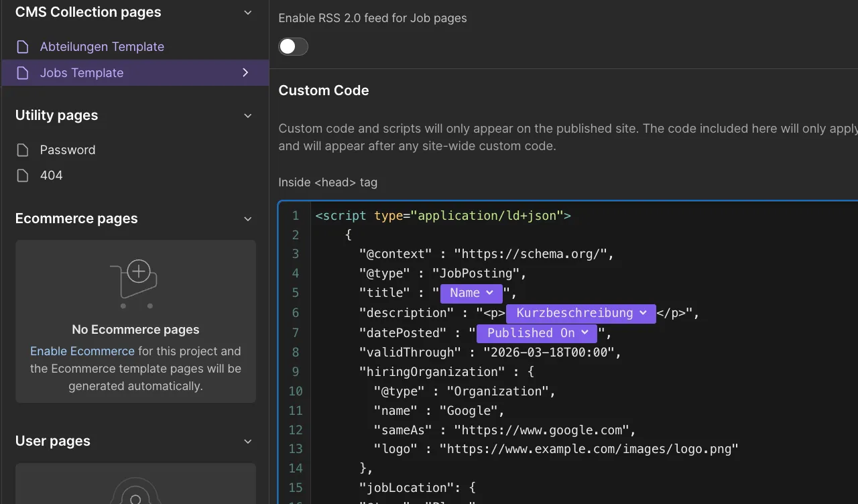This screenshot has height=504, width=858.
Task: Open the Name field dropdown chip
Action: click(471, 294)
